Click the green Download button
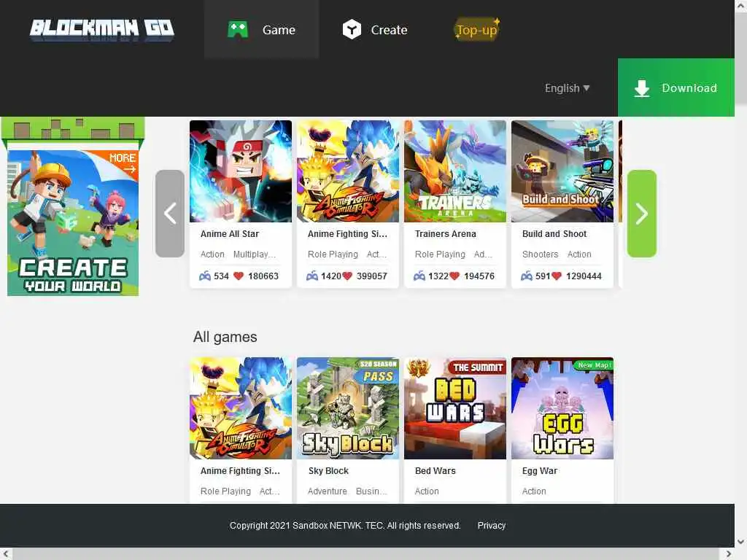 coord(676,87)
